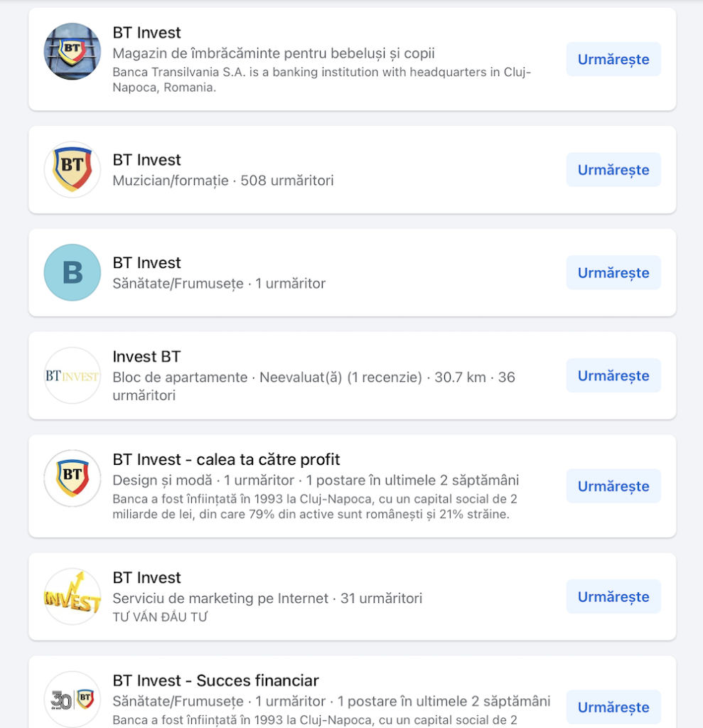
Task: Follow BT Invest Sănătate/Frumusețe page with letter B
Action: coord(613,273)
